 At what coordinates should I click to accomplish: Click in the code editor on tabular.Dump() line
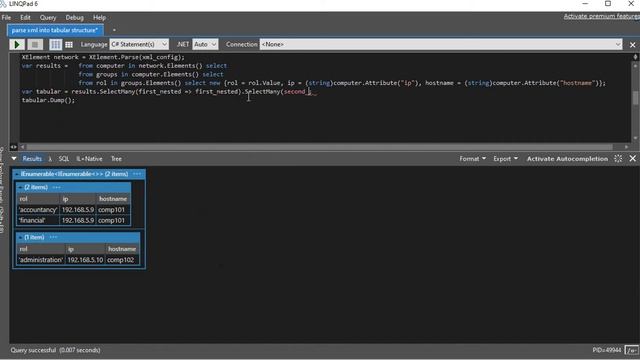click(49, 100)
